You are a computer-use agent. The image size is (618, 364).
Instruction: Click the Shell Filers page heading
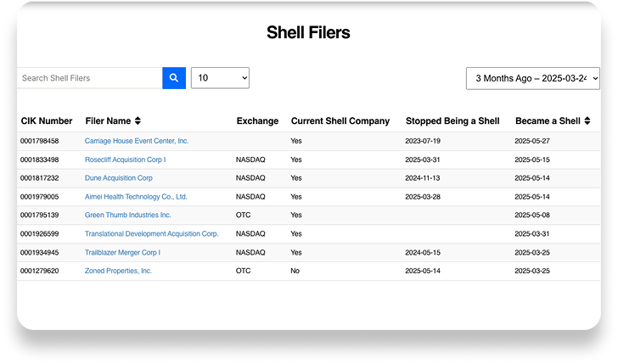308,33
